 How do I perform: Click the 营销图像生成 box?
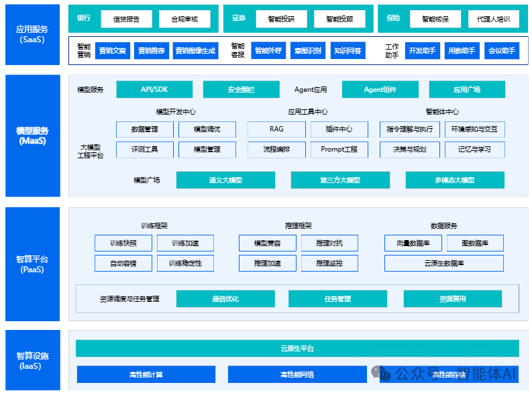195,50
